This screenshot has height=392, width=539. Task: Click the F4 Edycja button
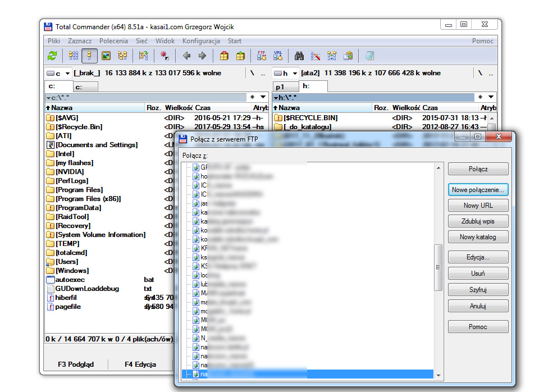pos(140,364)
